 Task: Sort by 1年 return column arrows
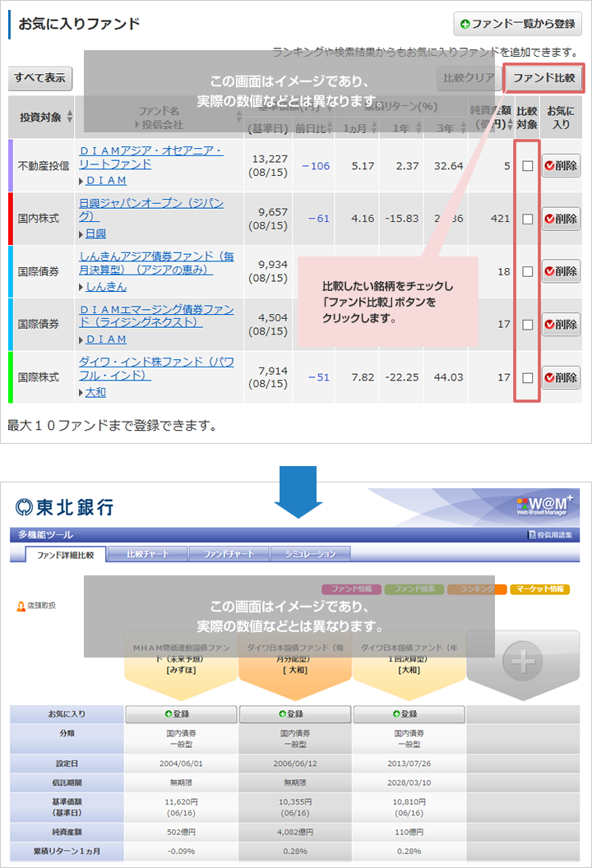419,128
